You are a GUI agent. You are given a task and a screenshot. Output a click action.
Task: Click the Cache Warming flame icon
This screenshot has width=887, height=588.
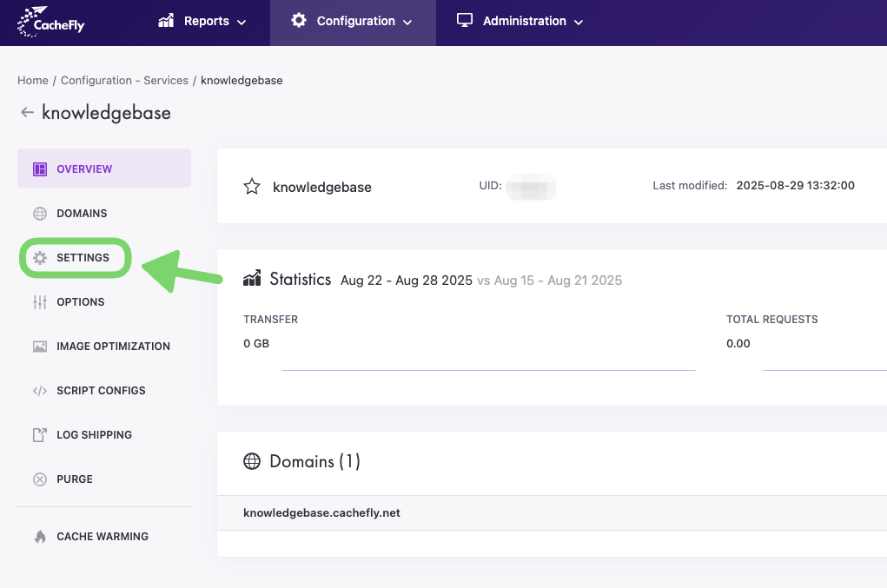[40, 537]
